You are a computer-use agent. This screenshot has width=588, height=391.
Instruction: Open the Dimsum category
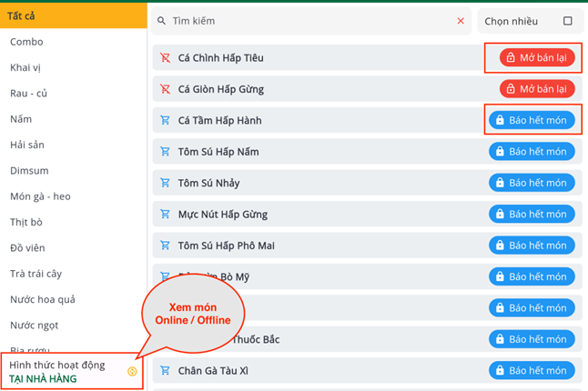tap(29, 171)
